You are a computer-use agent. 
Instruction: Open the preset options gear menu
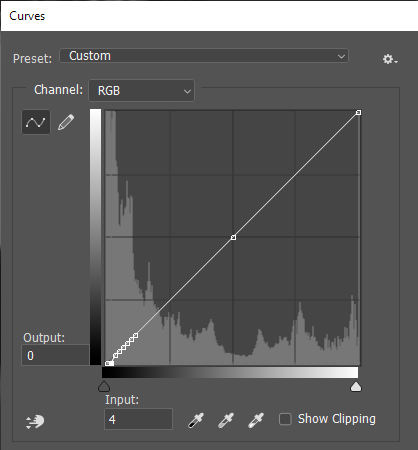pos(390,59)
